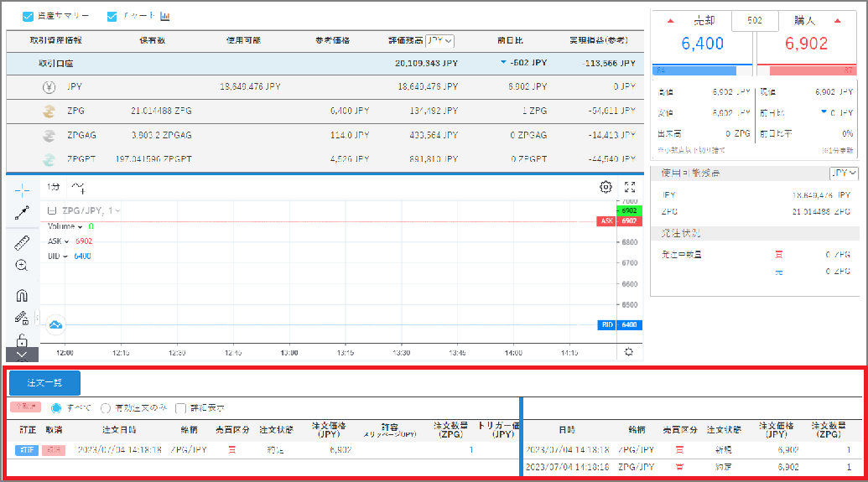This screenshot has width=868, height=482.
Task: Click the ZPG gold coin icon
Action: pos(49,111)
